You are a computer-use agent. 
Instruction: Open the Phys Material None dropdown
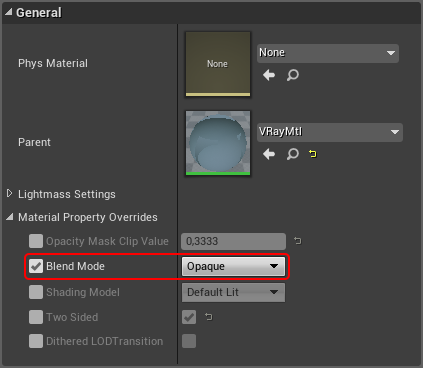coord(328,53)
